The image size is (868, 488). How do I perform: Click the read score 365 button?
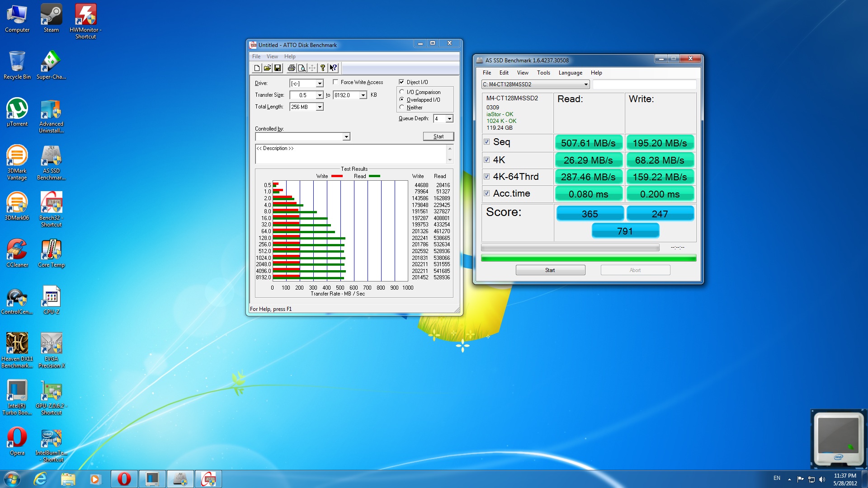590,214
